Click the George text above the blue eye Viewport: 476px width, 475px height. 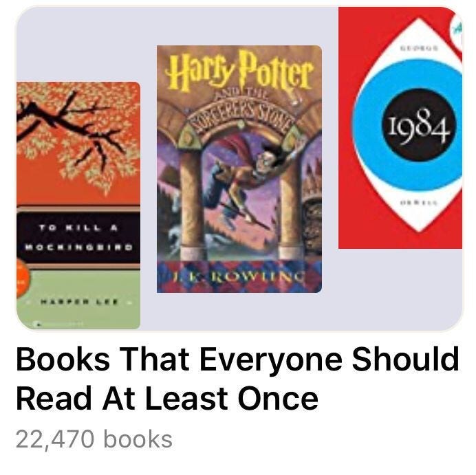[419, 48]
